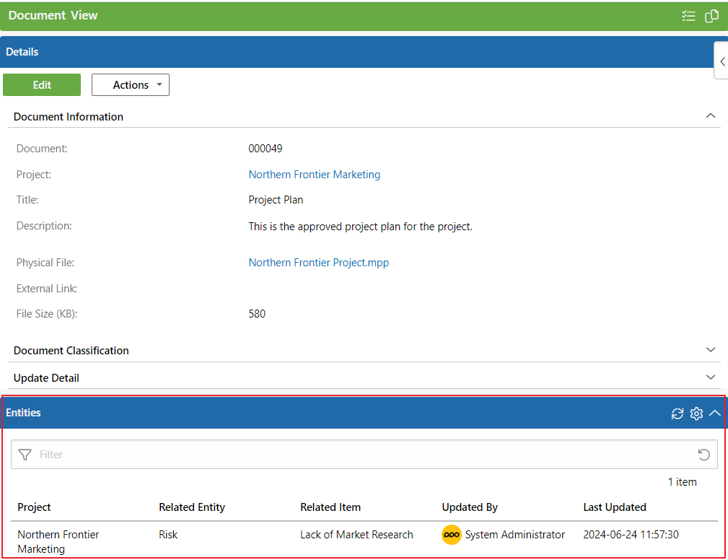Sort by the Related Entity column header
Image resolution: width=728 pixels, height=560 pixels.
192,507
